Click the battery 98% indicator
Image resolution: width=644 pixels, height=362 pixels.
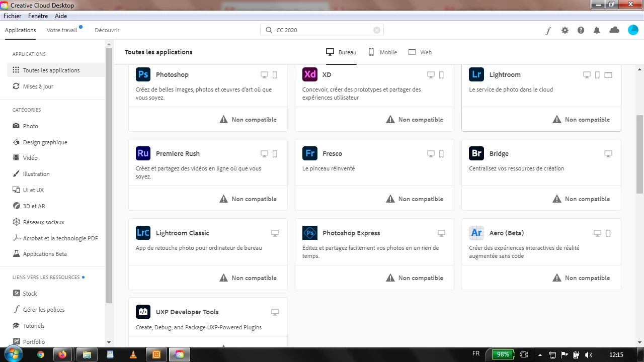(503, 354)
